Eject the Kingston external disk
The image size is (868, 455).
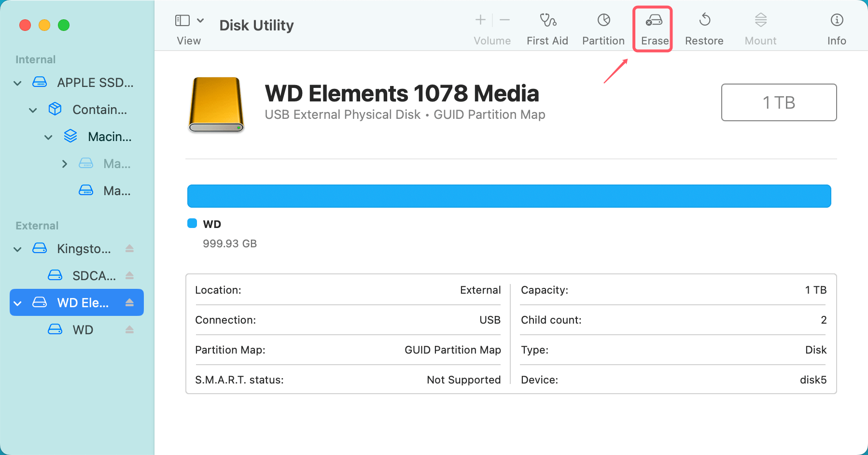pyautogui.click(x=129, y=248)
